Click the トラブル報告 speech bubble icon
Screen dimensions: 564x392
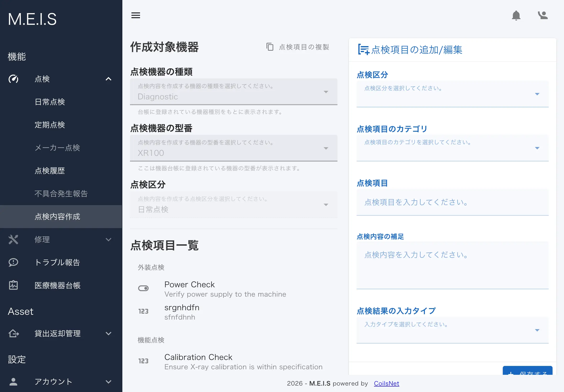[13, 262]
